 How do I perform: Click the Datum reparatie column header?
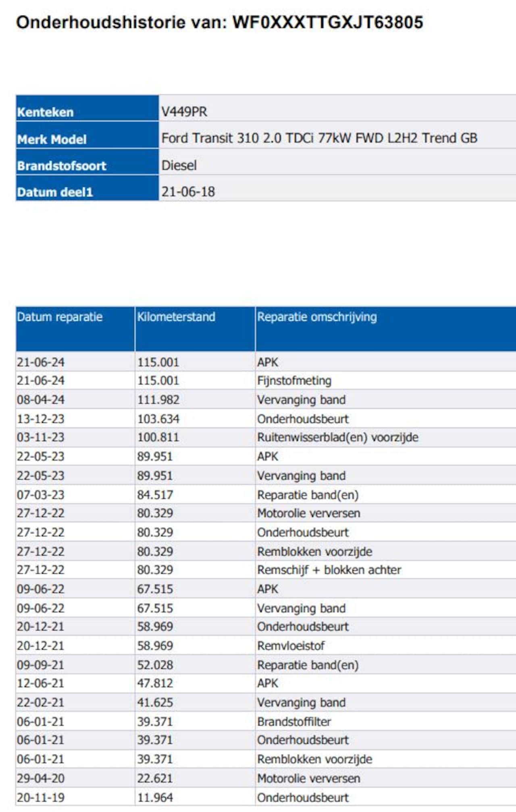(60, 317)
